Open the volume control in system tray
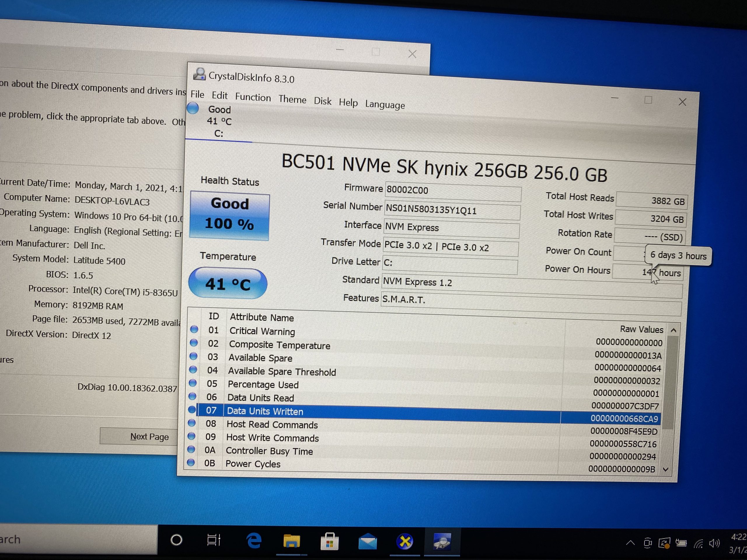Image resolution: width=747 pixels, height=560 pixels. click(x=715, y=543)
